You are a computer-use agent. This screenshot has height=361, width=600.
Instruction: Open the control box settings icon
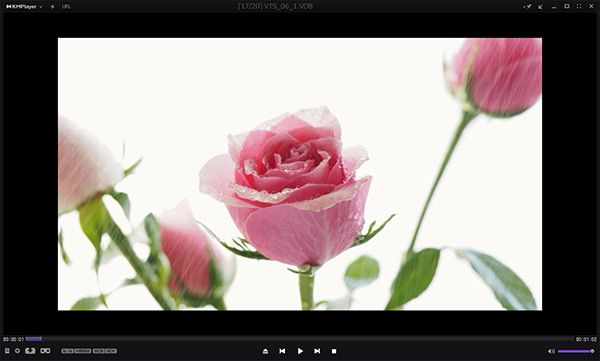pyautogui.click(x=17, y=351)
